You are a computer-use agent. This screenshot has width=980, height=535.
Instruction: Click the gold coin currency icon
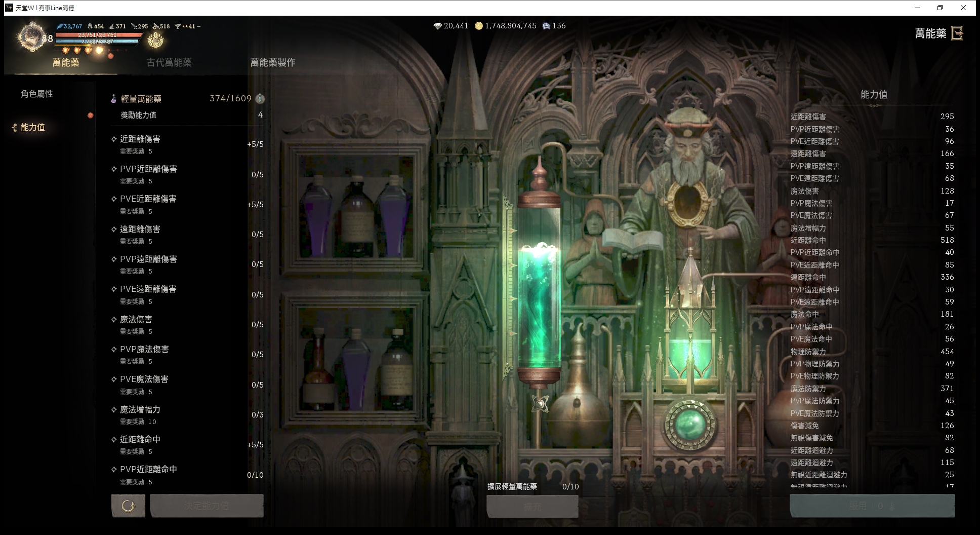point(479,26)
